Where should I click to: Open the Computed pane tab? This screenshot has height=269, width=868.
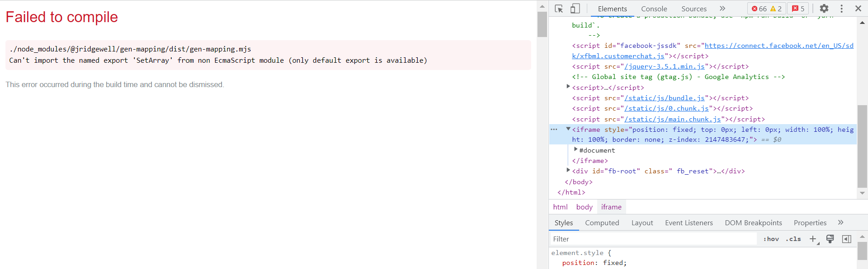point(602,223)
